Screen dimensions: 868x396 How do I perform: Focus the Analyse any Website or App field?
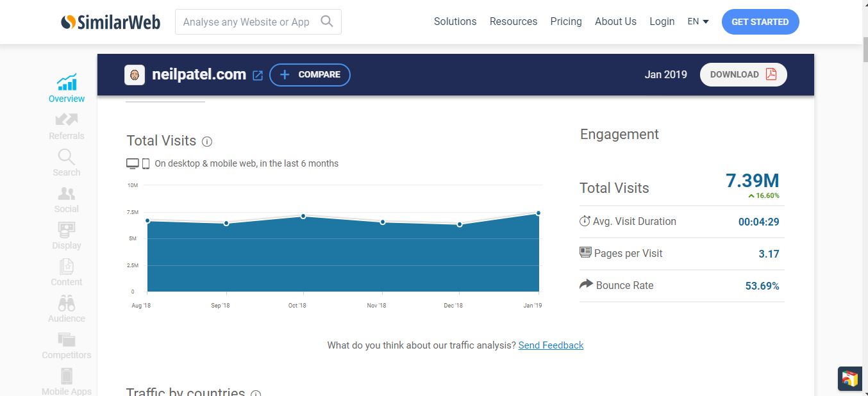point(258,22)
